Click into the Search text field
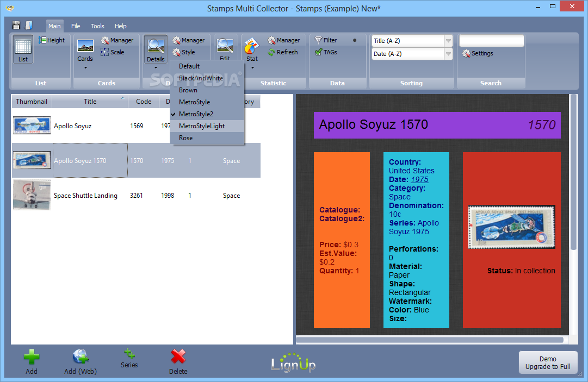This screenshot has width=588, height=382. click(x=491, y=41)
